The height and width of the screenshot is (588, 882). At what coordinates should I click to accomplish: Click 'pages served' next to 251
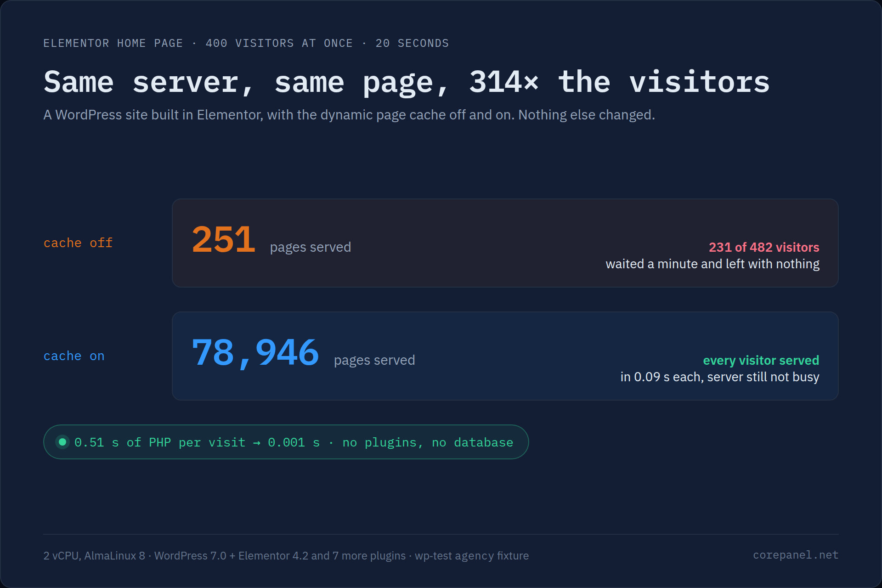(311, 247)
